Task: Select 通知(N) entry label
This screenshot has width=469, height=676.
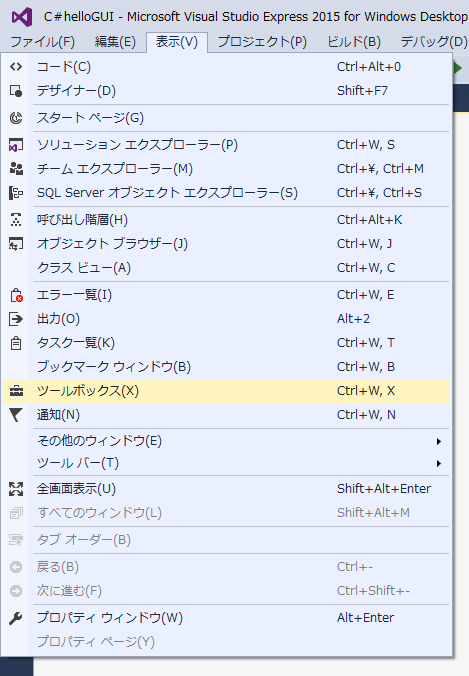Action: (x=59, y=415)
